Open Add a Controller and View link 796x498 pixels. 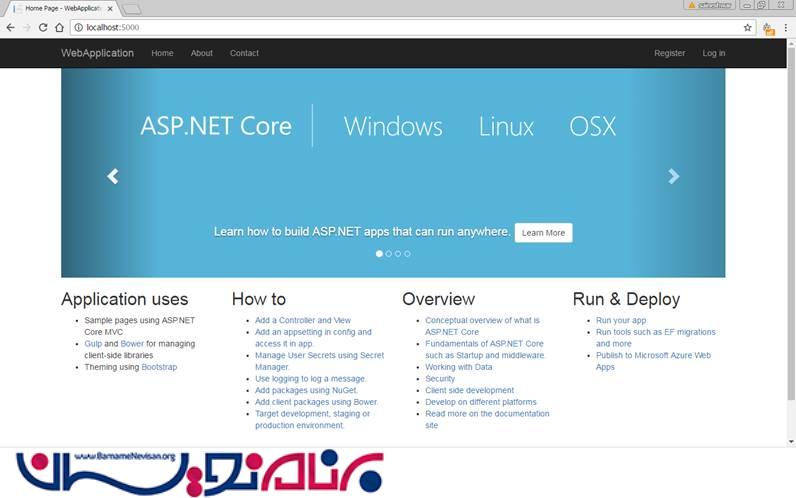click(303, 320)
